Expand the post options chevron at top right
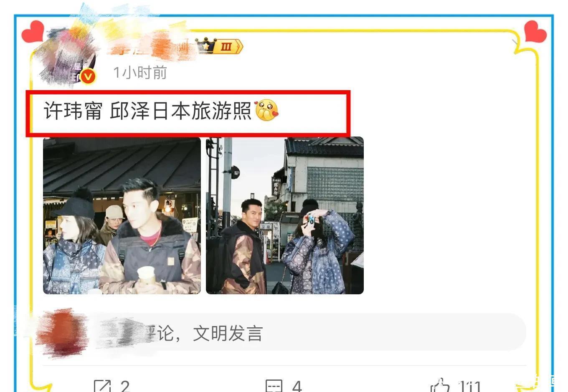Viewport: 568px width, 392px height. point(515,42)
